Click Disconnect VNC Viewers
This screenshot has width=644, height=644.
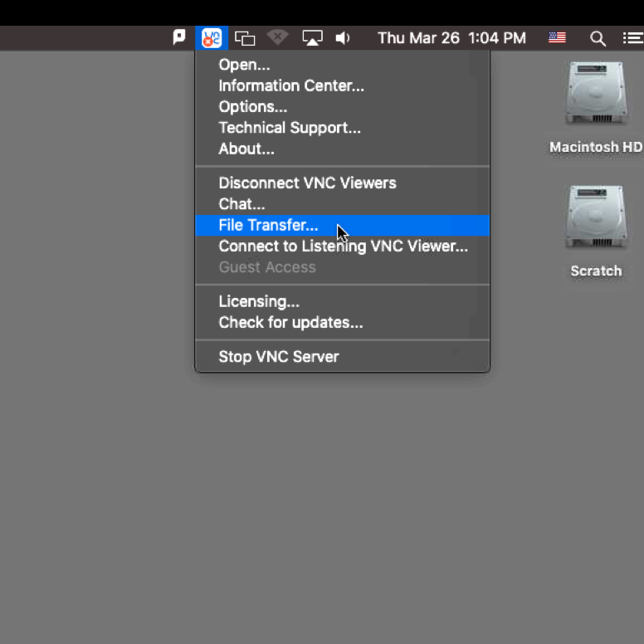point(342,183)
